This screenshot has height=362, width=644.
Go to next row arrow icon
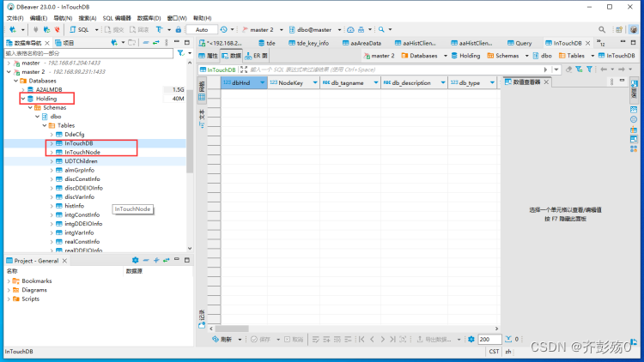(x=382, y=340)
